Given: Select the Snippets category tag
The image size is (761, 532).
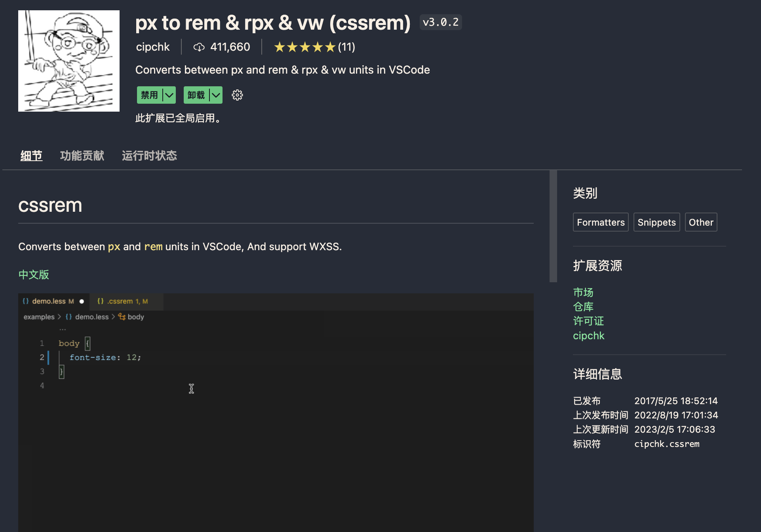Looking at the screenshot, I should pos(656,222).
